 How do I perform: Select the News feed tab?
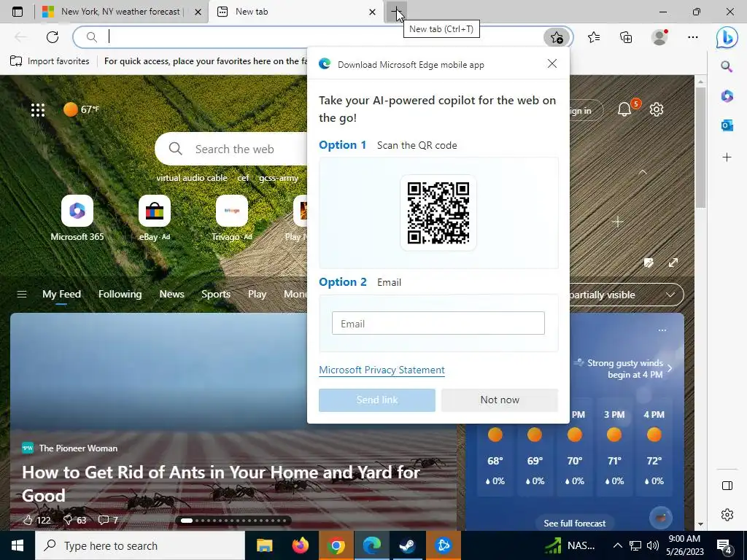click(x=171, y=295)
